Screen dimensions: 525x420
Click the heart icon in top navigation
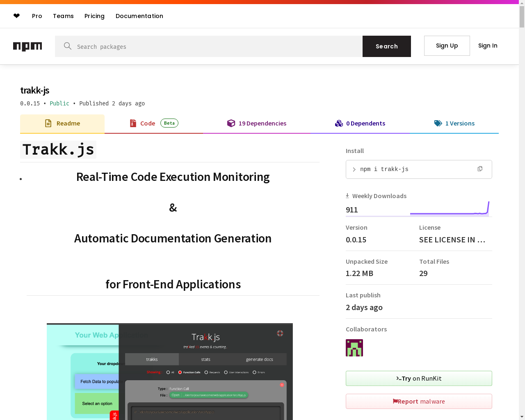[16, 16]
